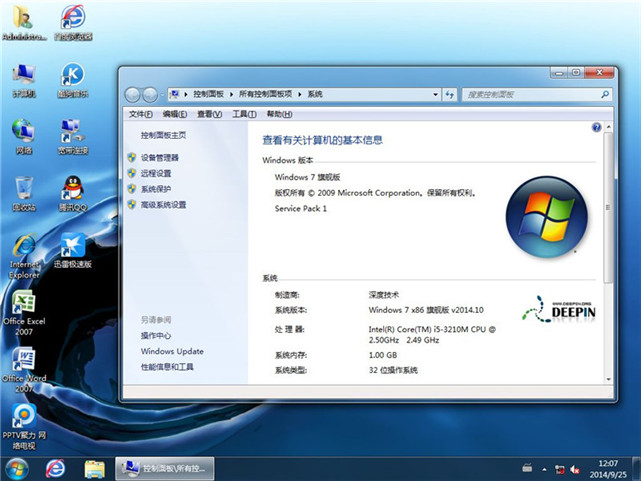Screen dimensions: 641x481
Task: Expand the arrow before 控制面板 breadcrumb
Action: coord(186,94)
